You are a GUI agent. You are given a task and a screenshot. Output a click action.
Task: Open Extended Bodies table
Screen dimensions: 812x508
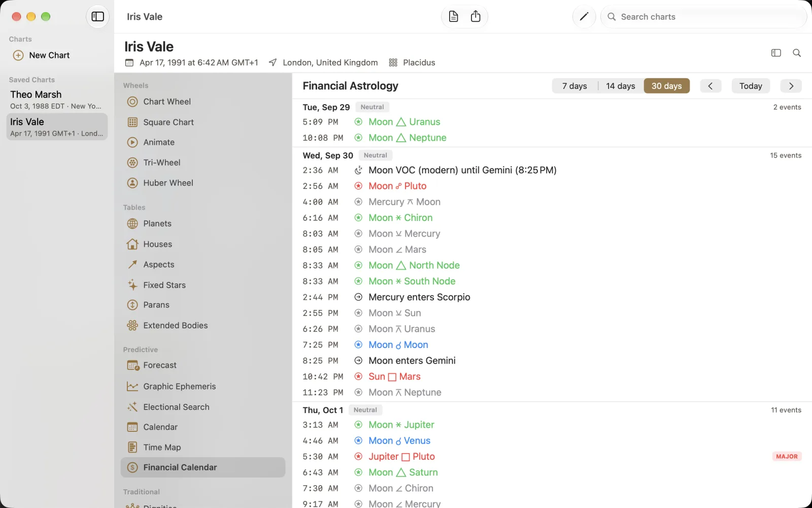[x=203, y=325]
